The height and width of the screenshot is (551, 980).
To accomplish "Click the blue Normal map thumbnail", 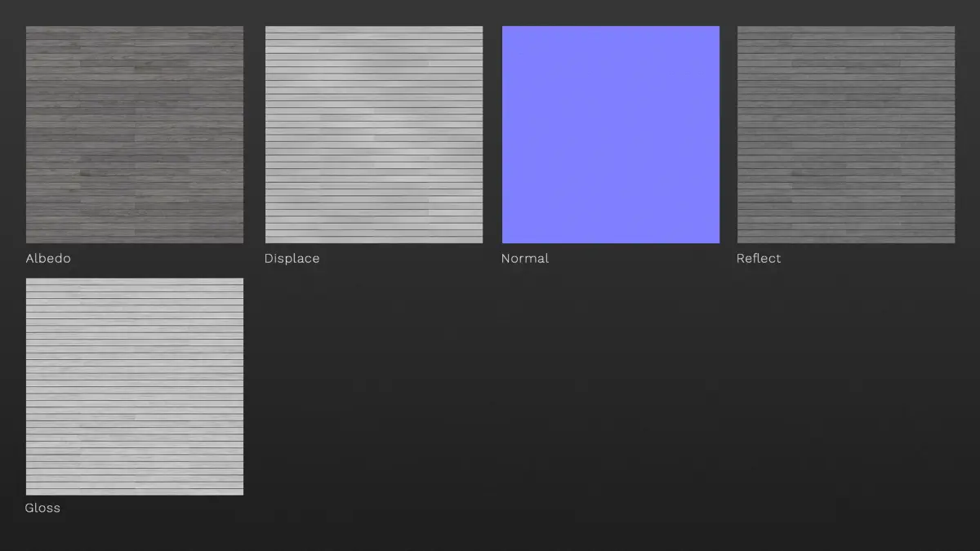I will [x=611, y=135].
